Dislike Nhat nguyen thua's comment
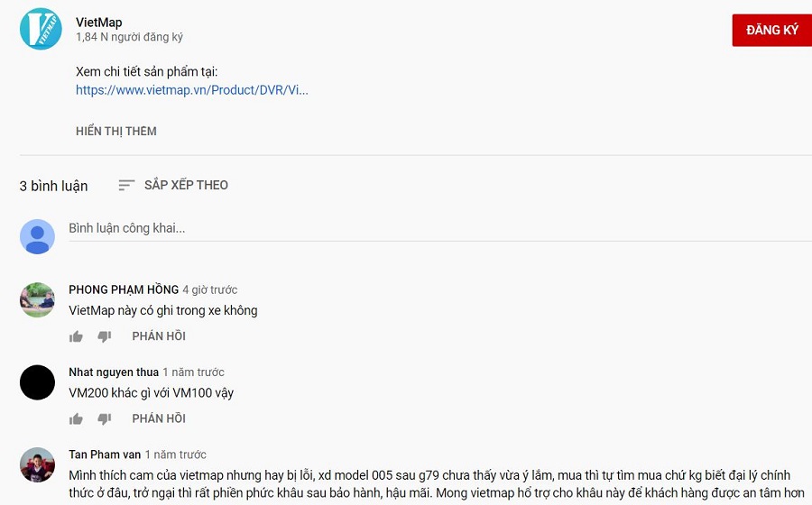 (x=104, y=418)
